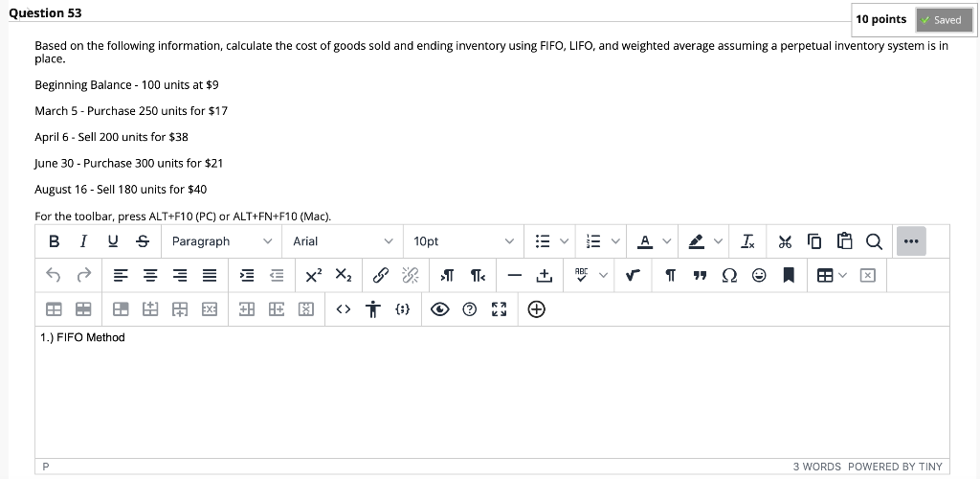Insert a code sample block
The height and width of the screenshot is (479, 980).
[403, 308]
